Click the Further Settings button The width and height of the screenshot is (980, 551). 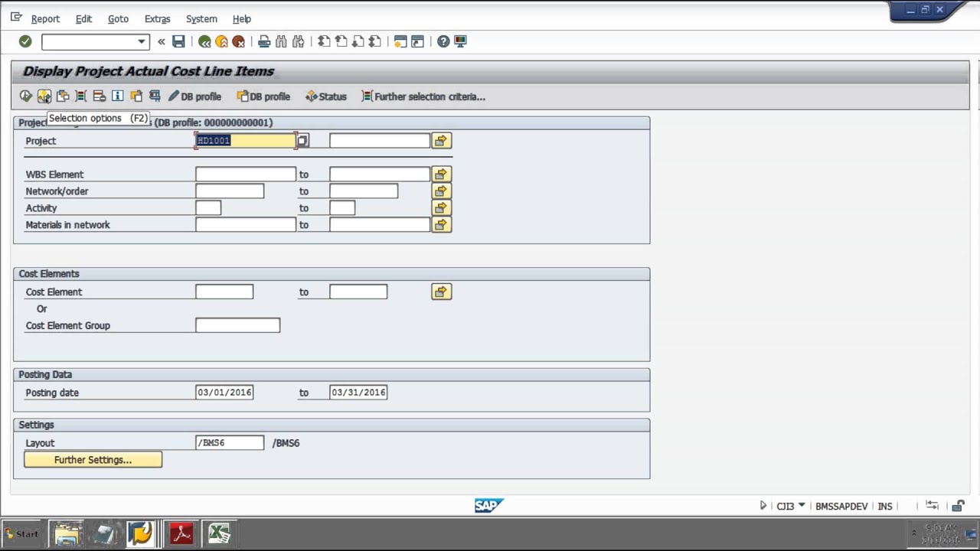[93, 460]
